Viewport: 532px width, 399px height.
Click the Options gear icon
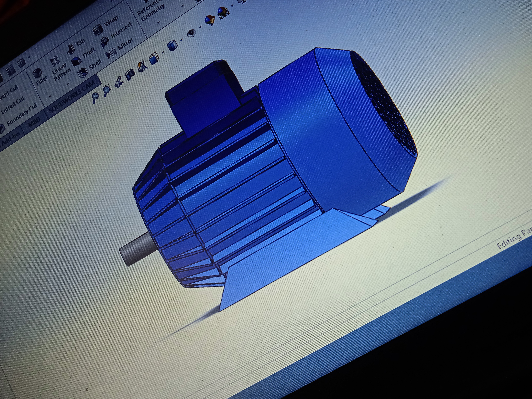(22, 63)
